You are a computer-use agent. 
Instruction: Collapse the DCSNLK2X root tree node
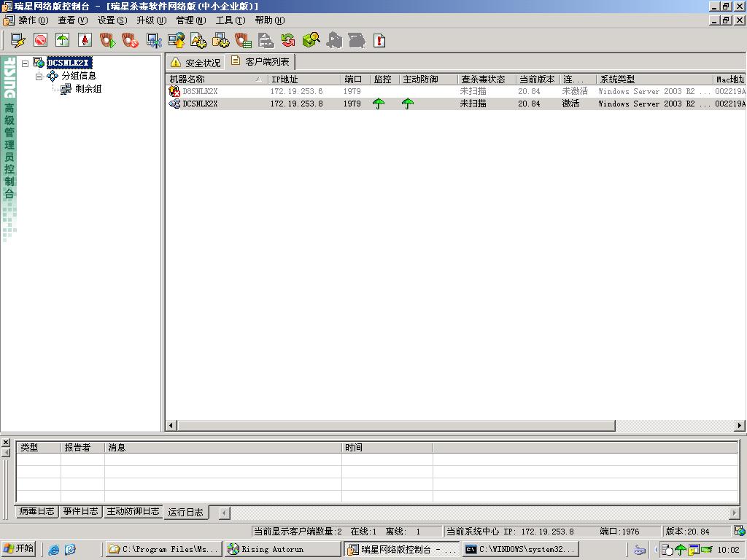click(26, 63)
